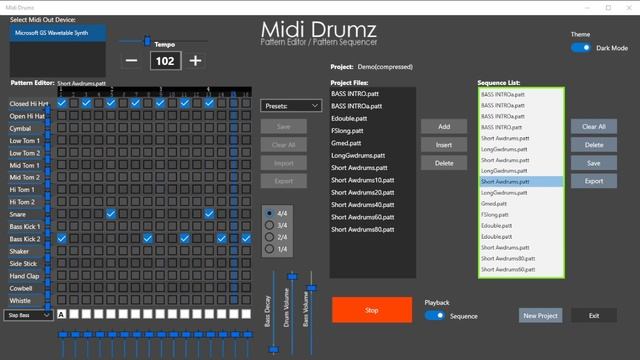Select Short Awdrums20.patt in Project Files

click(373, 192)
